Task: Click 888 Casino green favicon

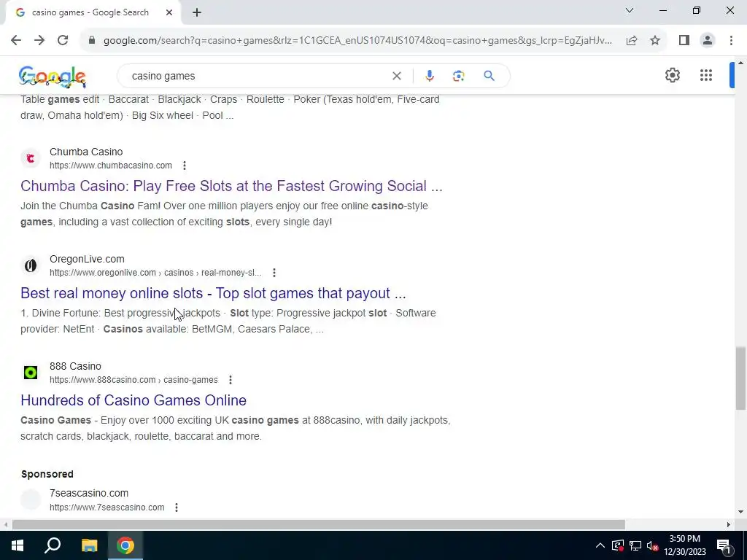Action: [x=31, y=373]
